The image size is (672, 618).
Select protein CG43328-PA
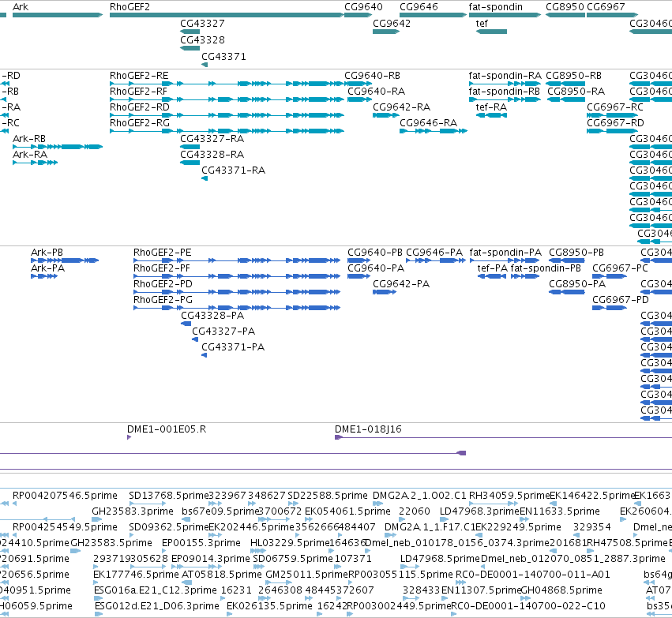pyautogui.click(x=186, y=324)
